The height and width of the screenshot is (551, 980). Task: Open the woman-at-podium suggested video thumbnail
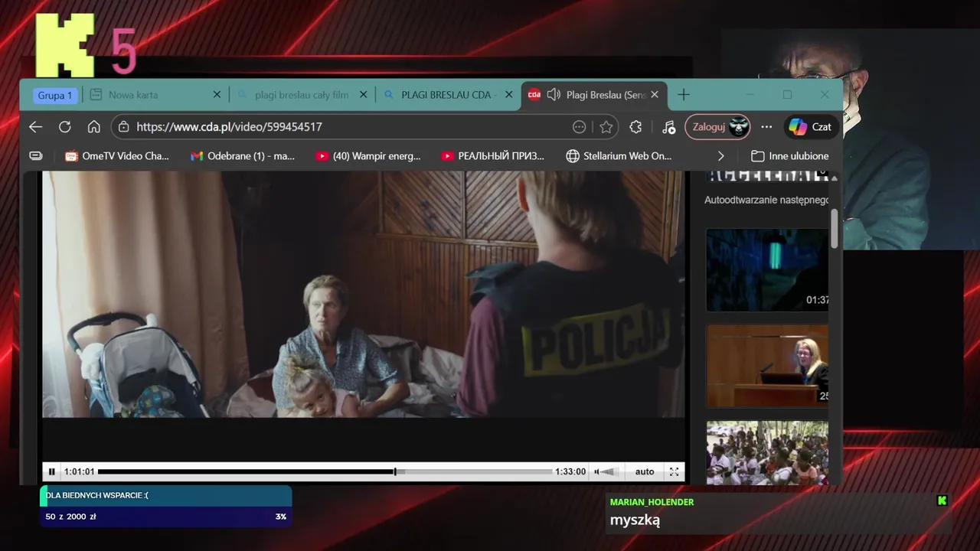(767, 366)
